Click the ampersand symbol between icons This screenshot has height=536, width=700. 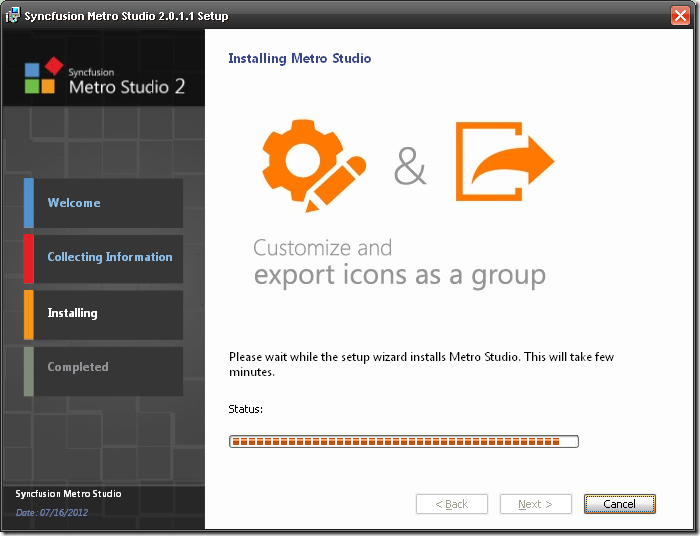pyautogui.click(x=410, y=166)
